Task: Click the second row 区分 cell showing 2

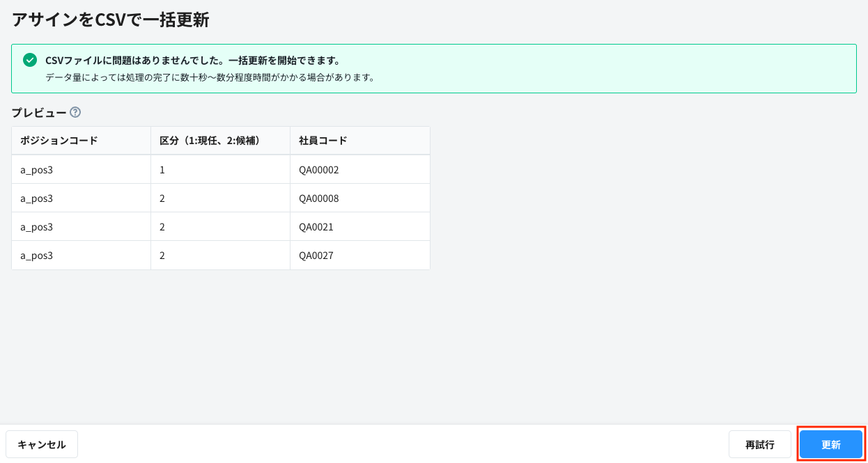Action: point(162,198)
